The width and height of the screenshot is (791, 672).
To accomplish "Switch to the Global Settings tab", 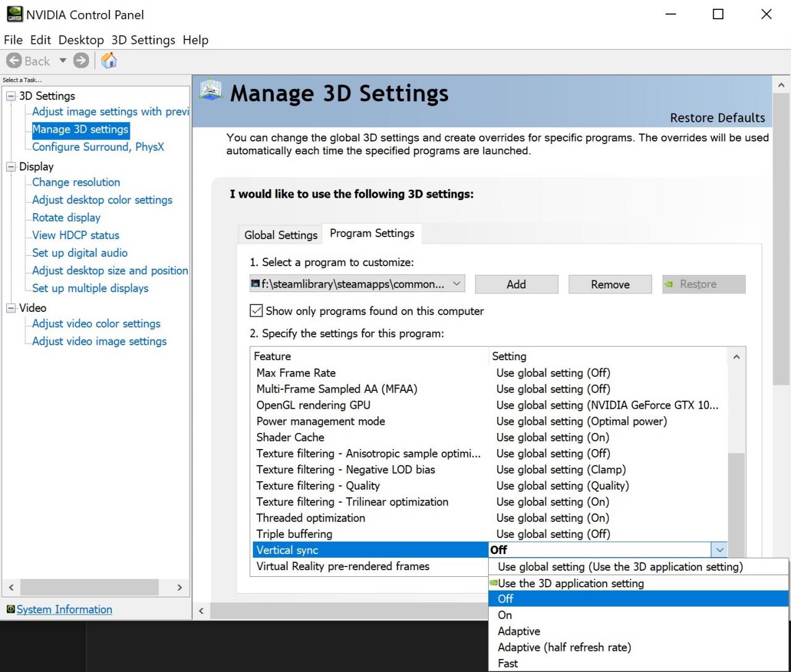I will (x=281, y=235).
